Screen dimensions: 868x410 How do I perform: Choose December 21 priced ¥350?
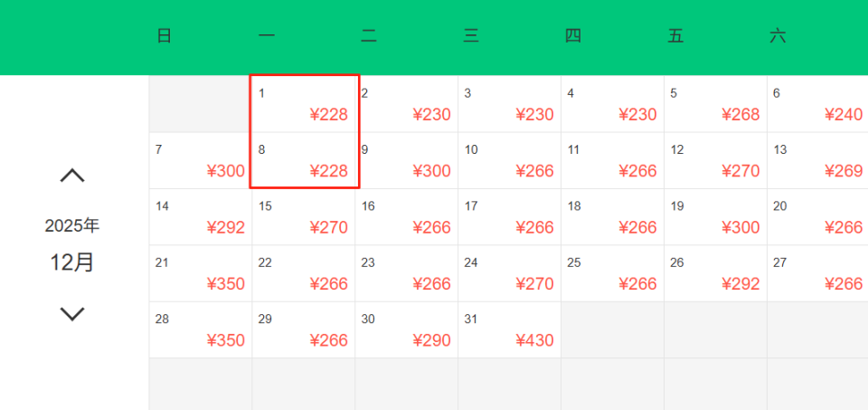click(x=201, y=272)
